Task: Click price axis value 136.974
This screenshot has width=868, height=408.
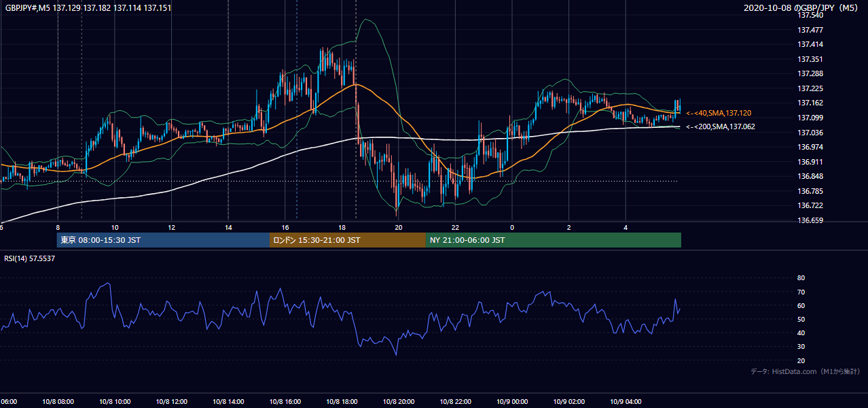Action: click(x=810, y=147)
